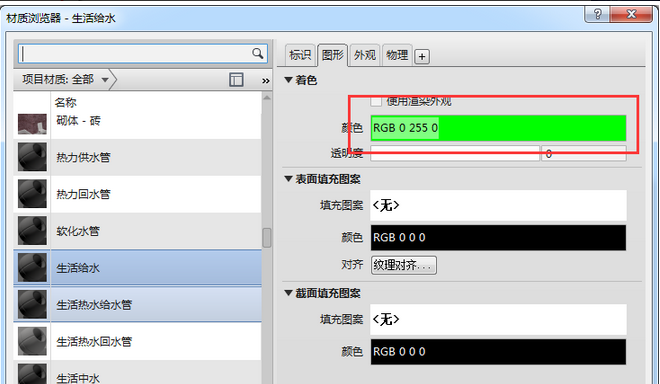Open the 物理 tab
The image size is (660, 384).
(x=397, y=55)
